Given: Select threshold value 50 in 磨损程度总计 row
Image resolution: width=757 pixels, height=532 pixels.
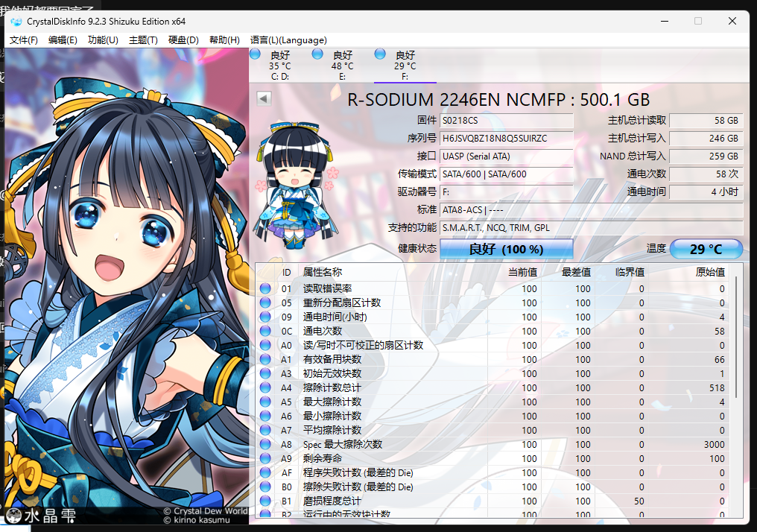Looking at the screenshot, I should 639,501.
